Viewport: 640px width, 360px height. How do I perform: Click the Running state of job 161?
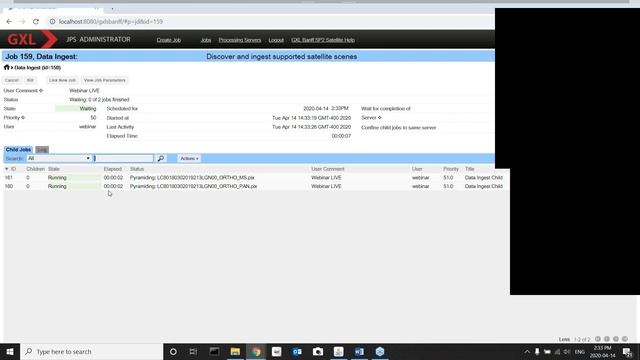[x=57, y=178]
